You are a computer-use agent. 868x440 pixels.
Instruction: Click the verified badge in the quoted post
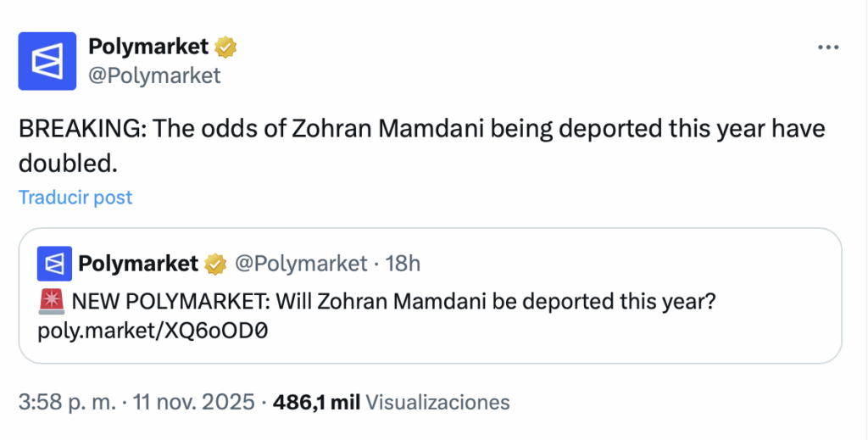pos(215,265)
